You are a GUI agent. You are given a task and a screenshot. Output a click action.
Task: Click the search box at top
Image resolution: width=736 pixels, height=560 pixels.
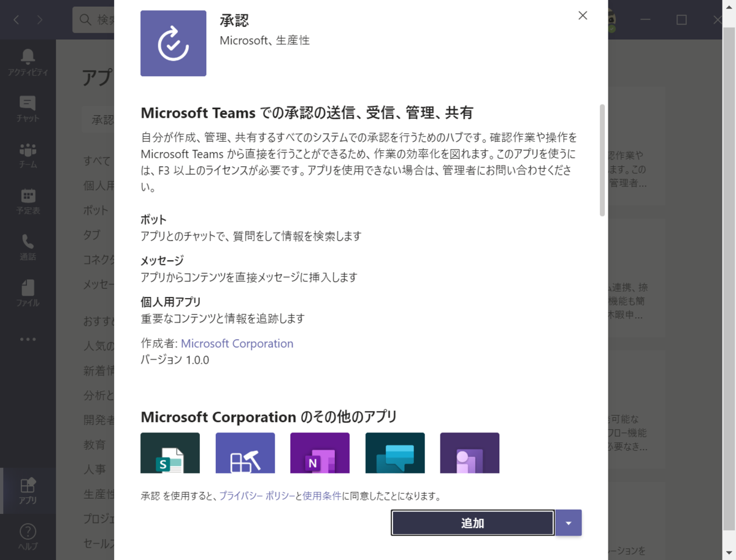pyautogui.click(x=93, y=20)
